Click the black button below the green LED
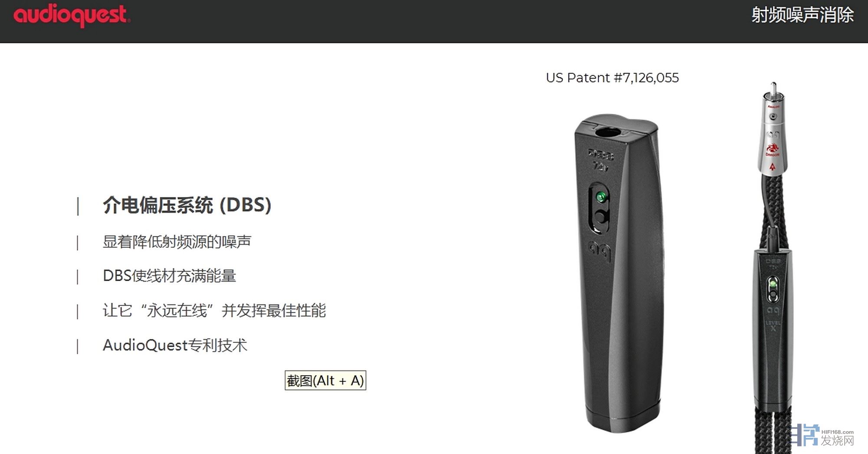 [601, 217]
